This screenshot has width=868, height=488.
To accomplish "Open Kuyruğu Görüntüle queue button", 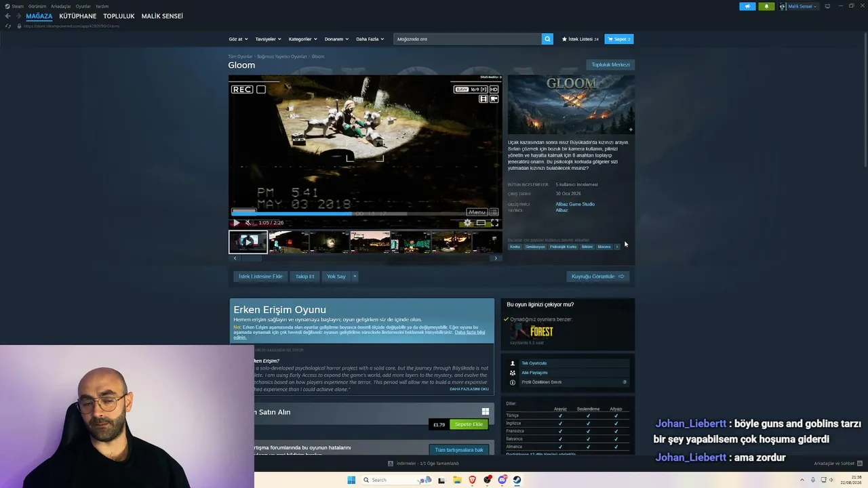I will [x=598, y=277].
